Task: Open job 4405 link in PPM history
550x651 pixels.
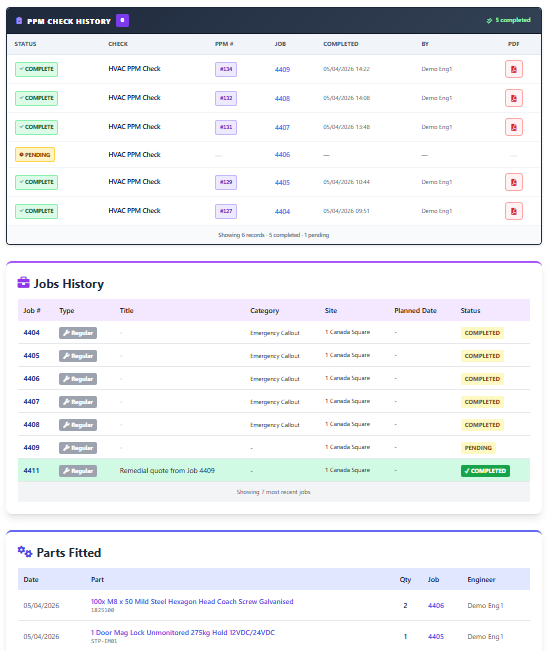Action: click(282, 183)
